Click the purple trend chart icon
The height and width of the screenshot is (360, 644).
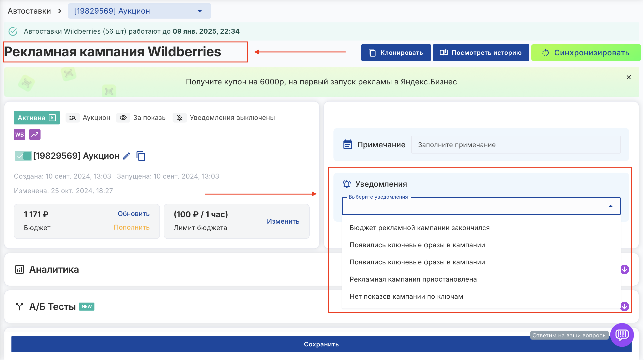click(x=35, y=135)
